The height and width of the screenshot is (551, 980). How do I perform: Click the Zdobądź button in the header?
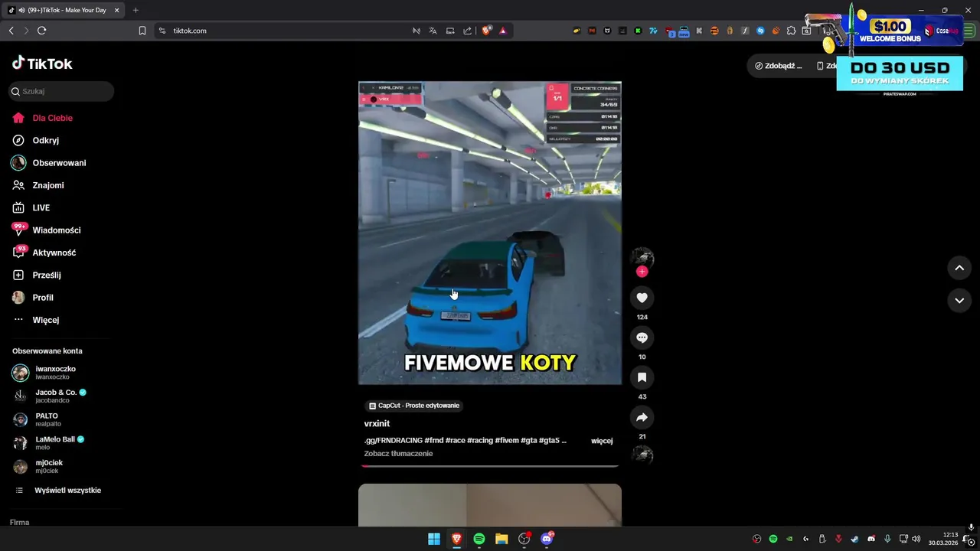[779, 66]
